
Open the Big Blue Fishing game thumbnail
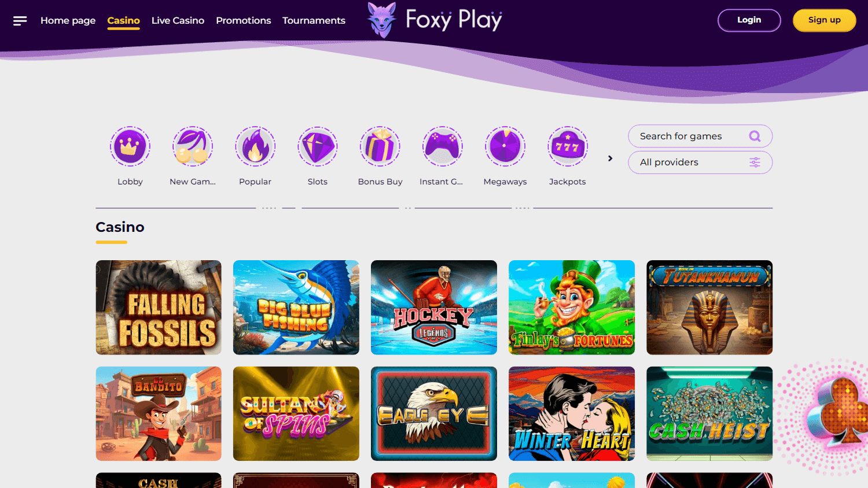(x=296, y=308)
